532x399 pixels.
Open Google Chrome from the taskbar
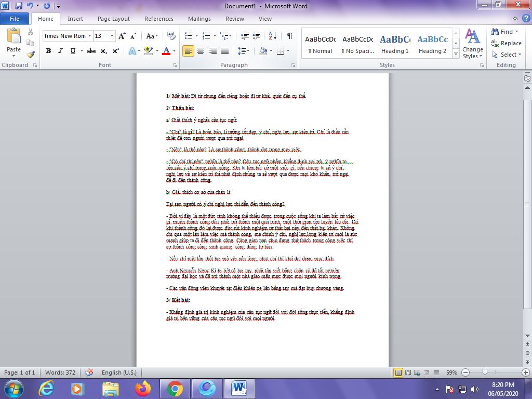coord(175,389)
